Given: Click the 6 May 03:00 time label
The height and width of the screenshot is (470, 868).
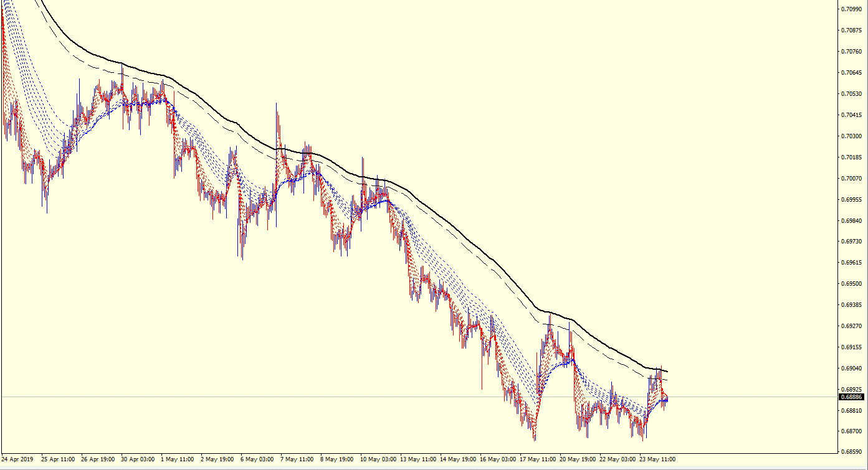Looking at the screenshot, I should click(x=258, y=459).
